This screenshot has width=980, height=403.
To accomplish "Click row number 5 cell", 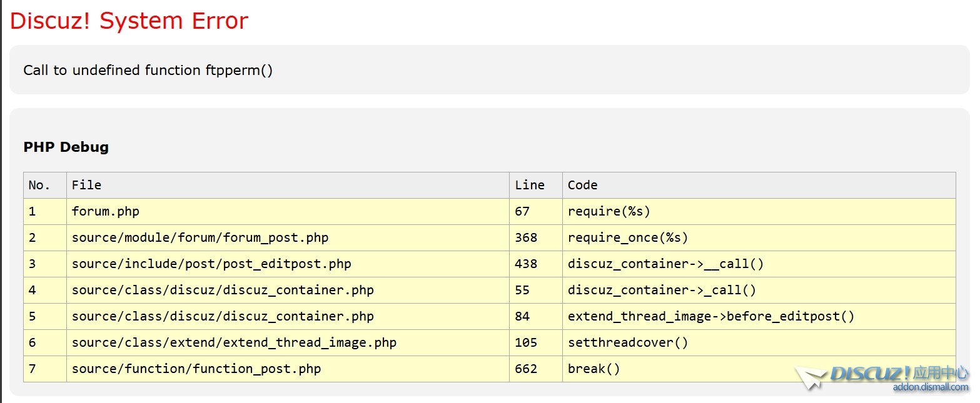I will (x=45, y=317).
